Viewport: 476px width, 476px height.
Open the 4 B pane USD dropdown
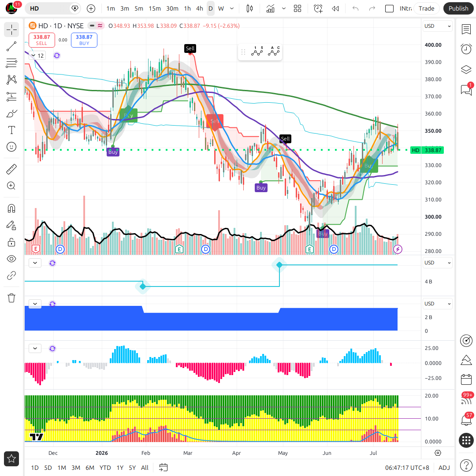click(x=437, y=263)
